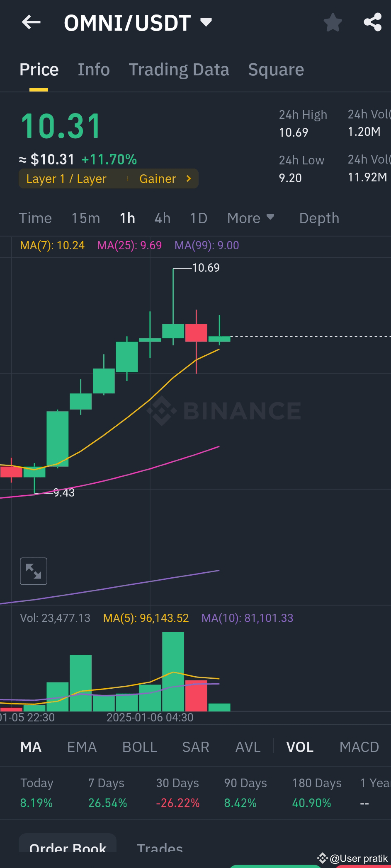391x868 pixels.
Task: Tap the 11.92M 24h volume value
Action: 367,177
